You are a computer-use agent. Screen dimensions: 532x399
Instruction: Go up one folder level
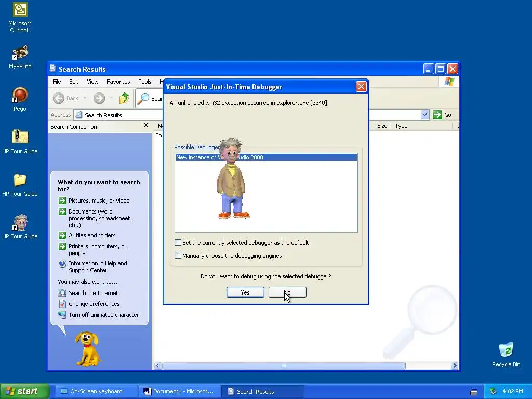[x=124, y=98]
